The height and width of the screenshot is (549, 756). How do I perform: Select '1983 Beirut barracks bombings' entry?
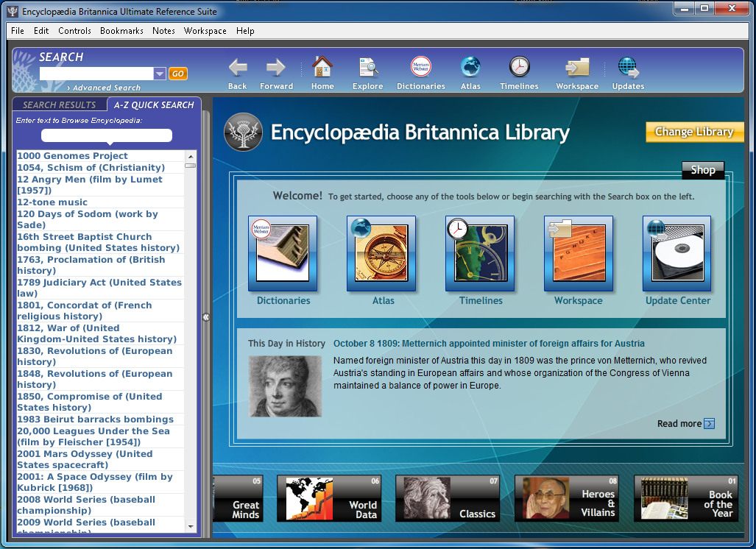pos(100,419)
